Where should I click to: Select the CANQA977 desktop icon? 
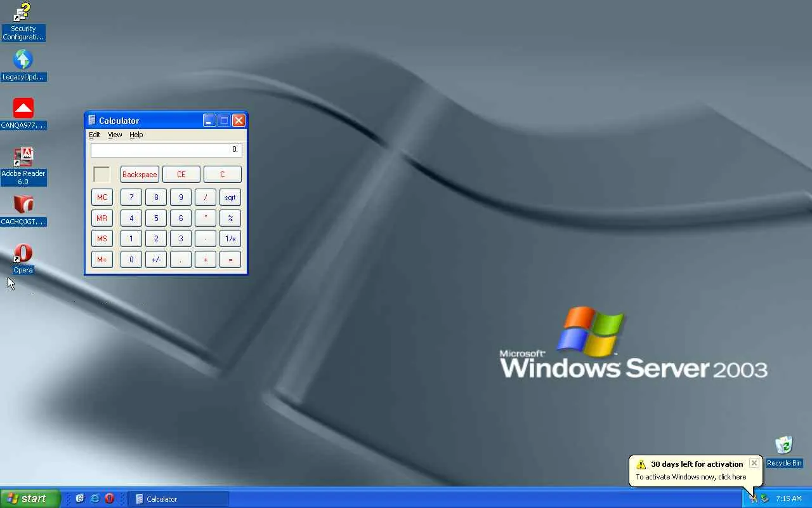(23, 114)
